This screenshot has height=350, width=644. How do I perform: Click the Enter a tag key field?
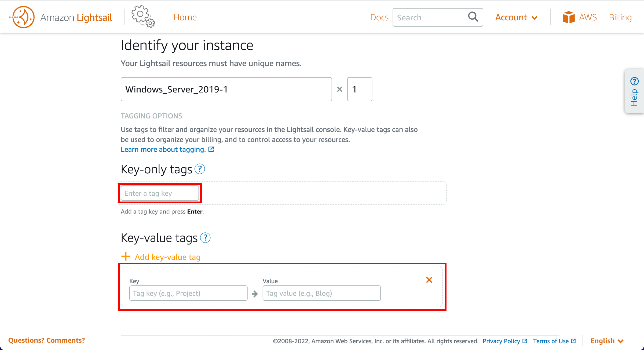tap(160, 193)
